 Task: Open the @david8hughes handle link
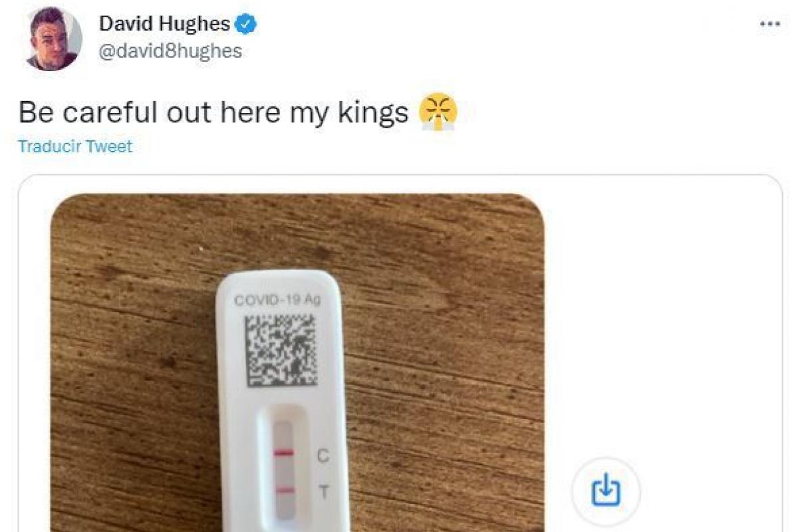[x=170, y=51]
